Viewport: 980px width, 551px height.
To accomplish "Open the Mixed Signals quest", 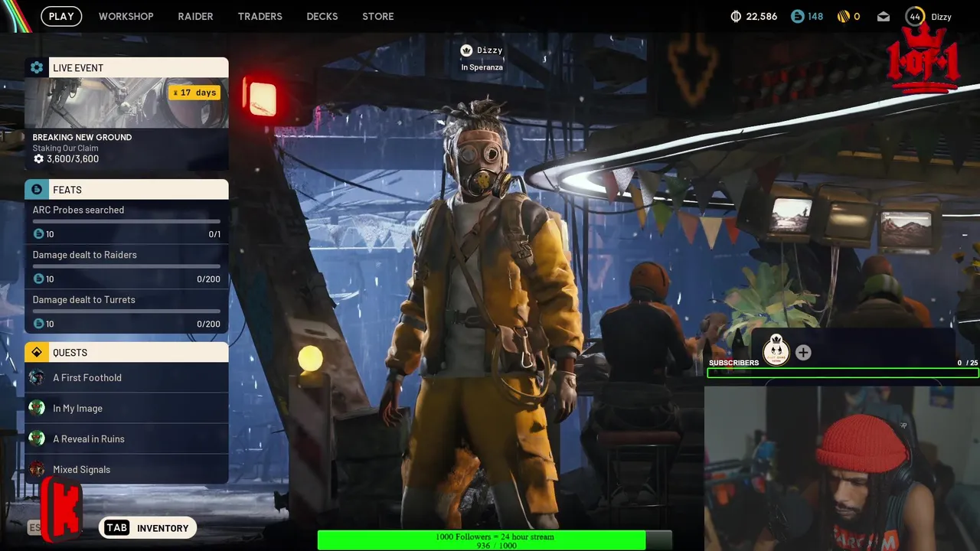I will (x=126, y=469).
